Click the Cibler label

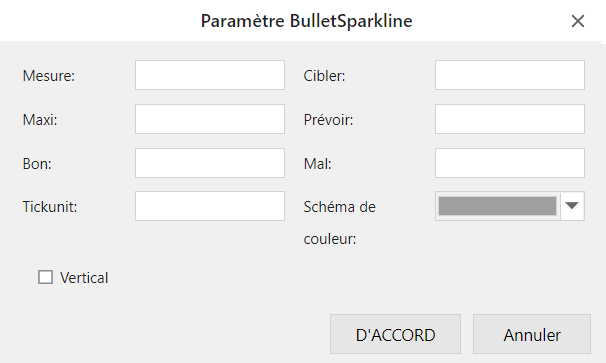click(x=324, y=76)
